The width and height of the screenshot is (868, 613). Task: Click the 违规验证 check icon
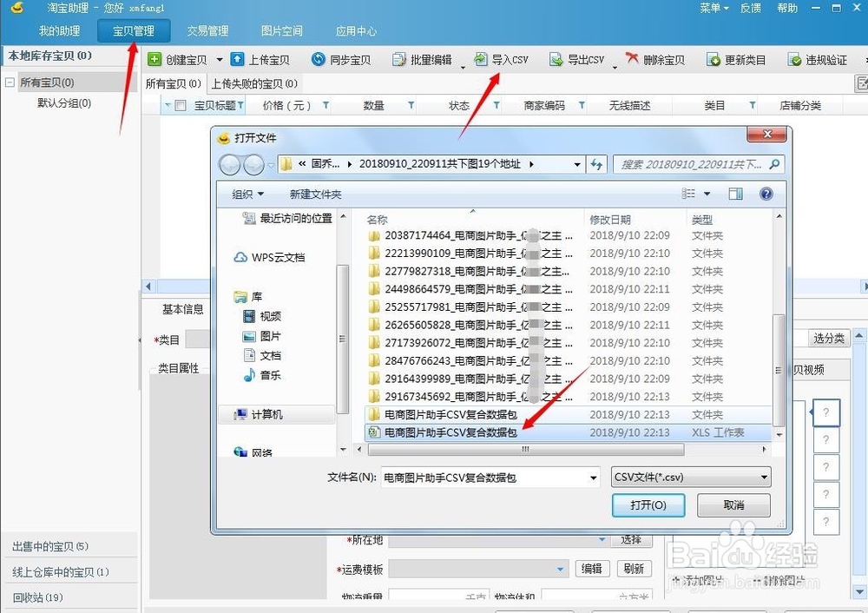[794, 60]
